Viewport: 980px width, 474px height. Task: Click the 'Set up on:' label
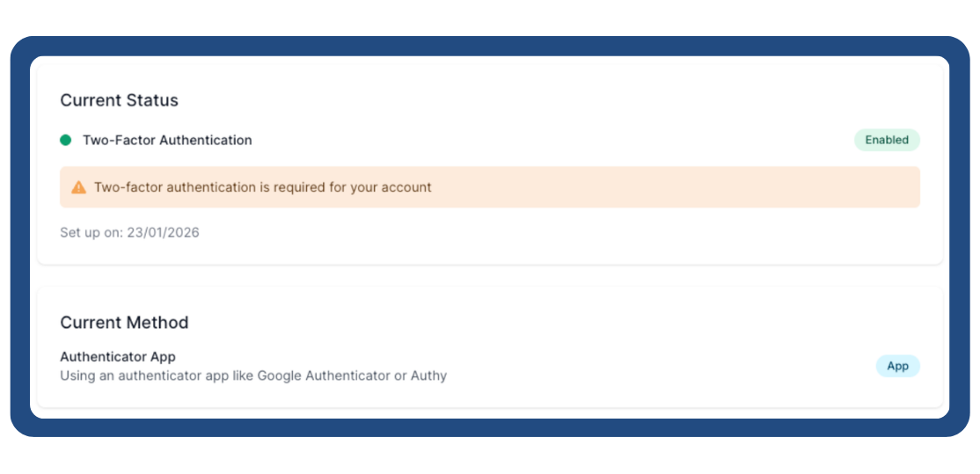[91, 233]
